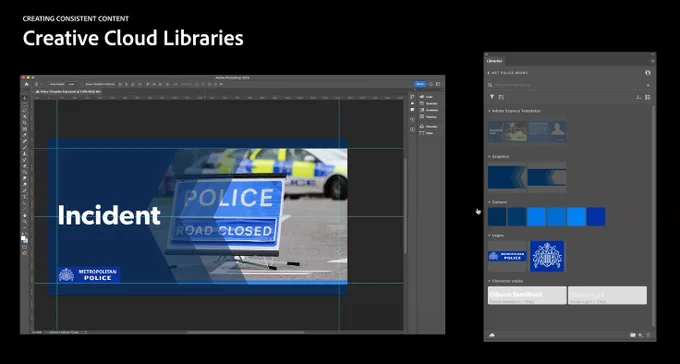Open the Auto-Select Layer dropdown
The image size is (680, 364).
tap(73, 84)
